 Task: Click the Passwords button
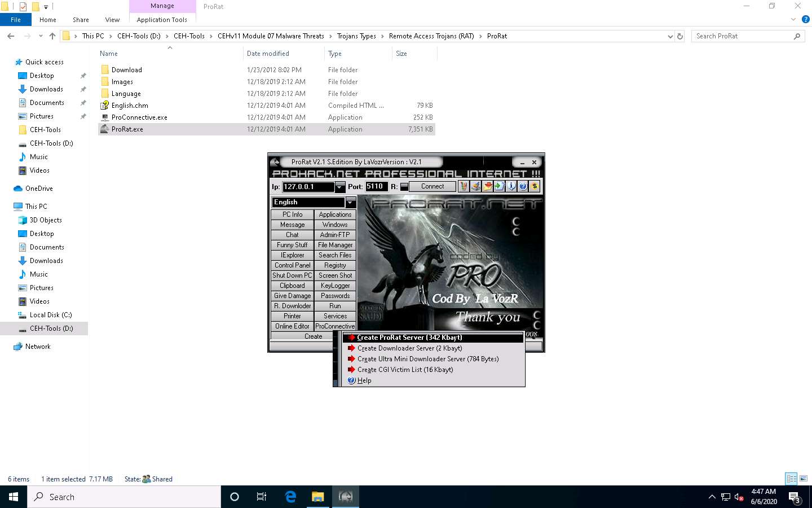(x=335, y=296)
